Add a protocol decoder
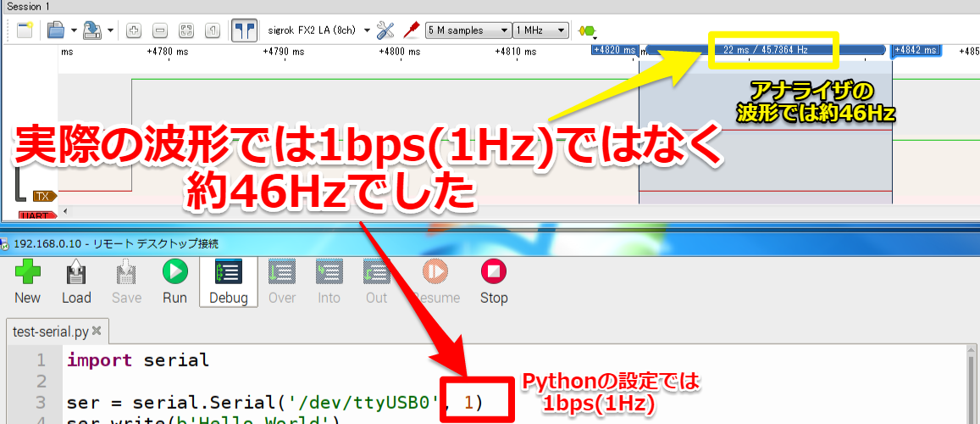Viewport: 980px width, 424px height. tap(588, 31)
